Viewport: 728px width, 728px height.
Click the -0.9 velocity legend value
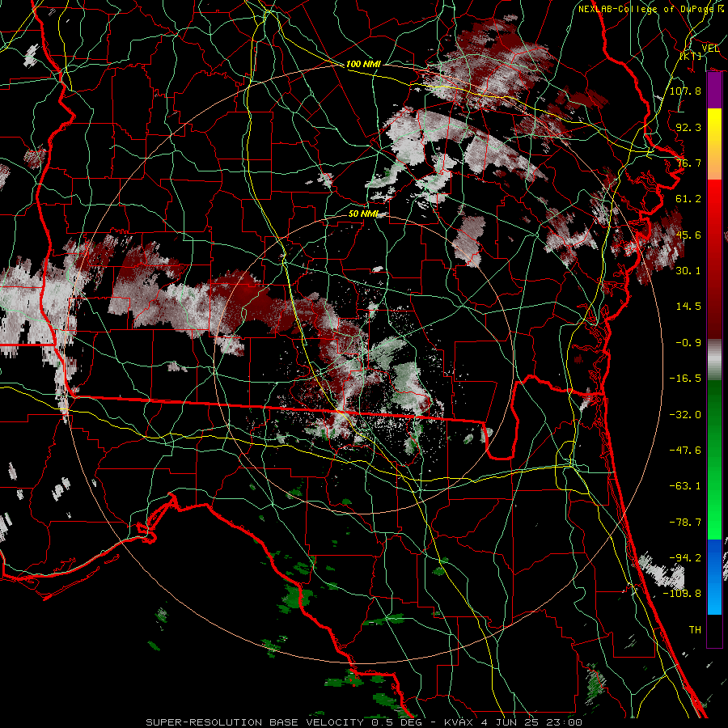[688, 343]
